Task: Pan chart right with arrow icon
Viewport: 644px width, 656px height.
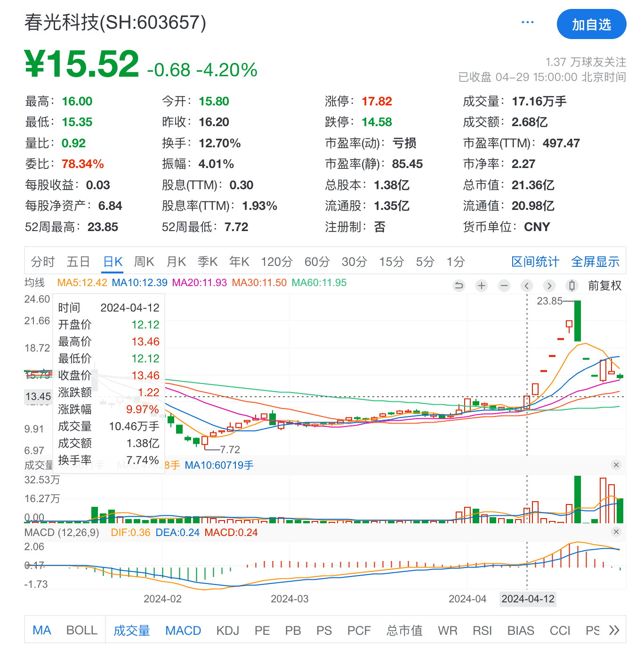Action: 549,286
